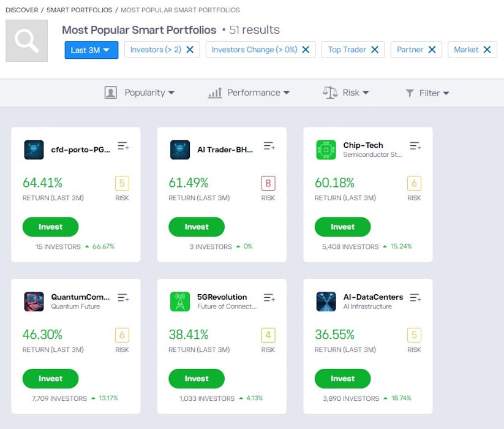Click 3,890 INVESTORS count
This screenshot has height=429, width=504.
(x=351, y=398)
